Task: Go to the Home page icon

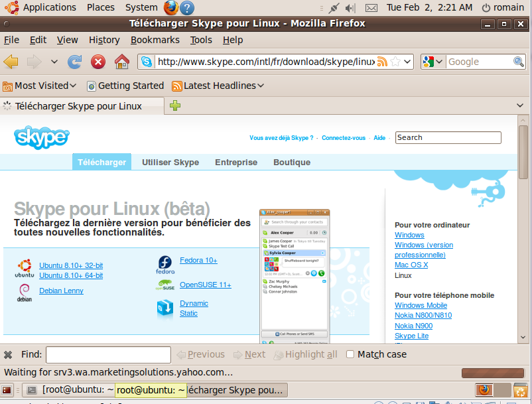Action: point(122,62)
